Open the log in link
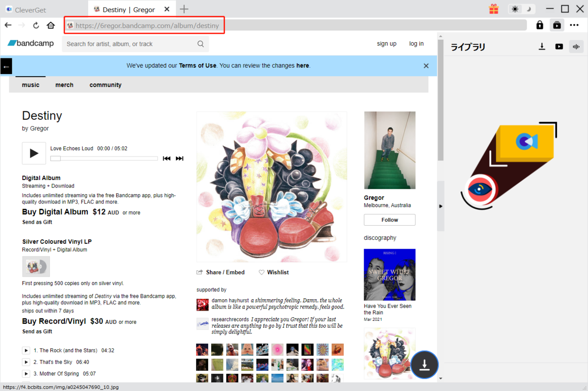Viewport: 588px width, 391px height. pyautogui.click(x=416, y=44)
